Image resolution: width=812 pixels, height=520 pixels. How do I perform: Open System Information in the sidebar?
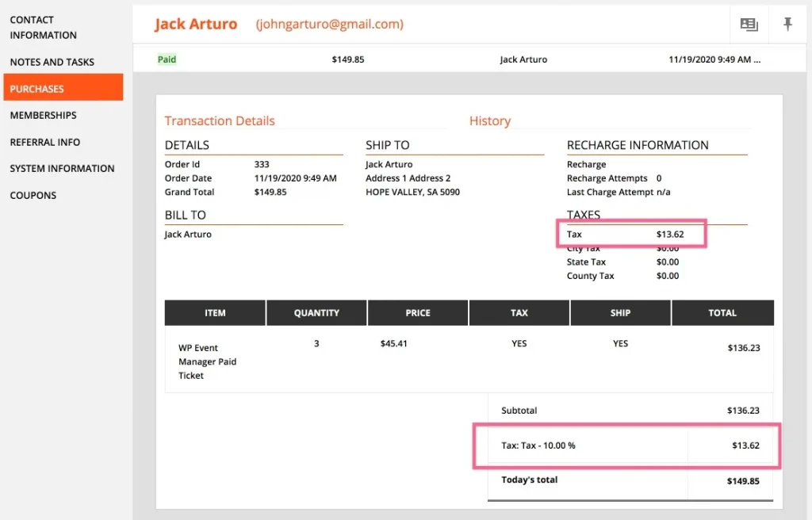click(x=62, y=168)
